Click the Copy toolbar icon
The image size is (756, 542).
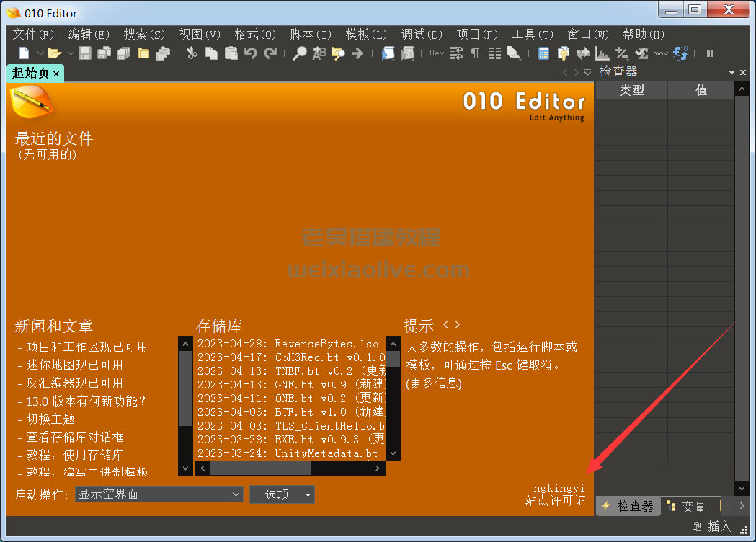(212, 53)
